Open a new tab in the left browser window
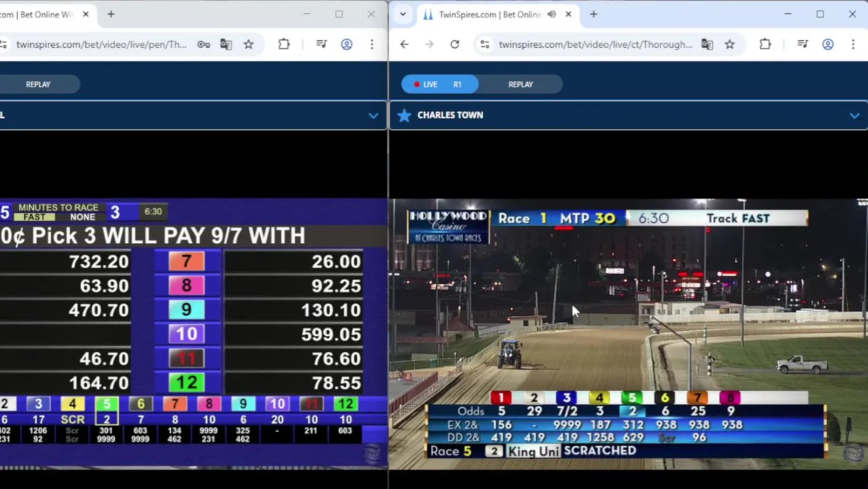The image size is (868, 489). point(111,14)
